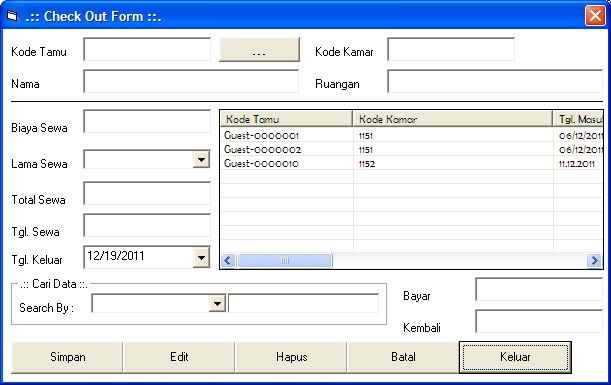Expand the Lama Sewa dropdown
Image resolution: width=611 pixels, height=385 pixels.
(x=201, y=160)
